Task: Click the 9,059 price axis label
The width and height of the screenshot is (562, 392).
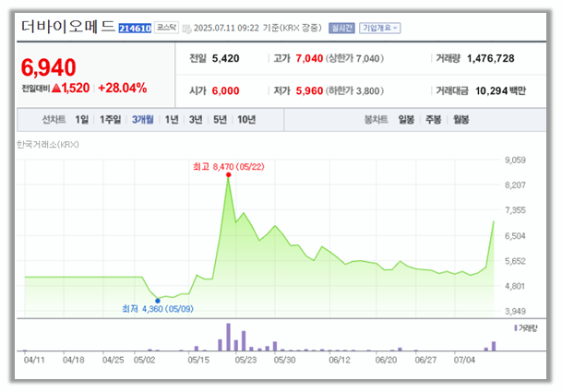Action: [x=515, y=160]
